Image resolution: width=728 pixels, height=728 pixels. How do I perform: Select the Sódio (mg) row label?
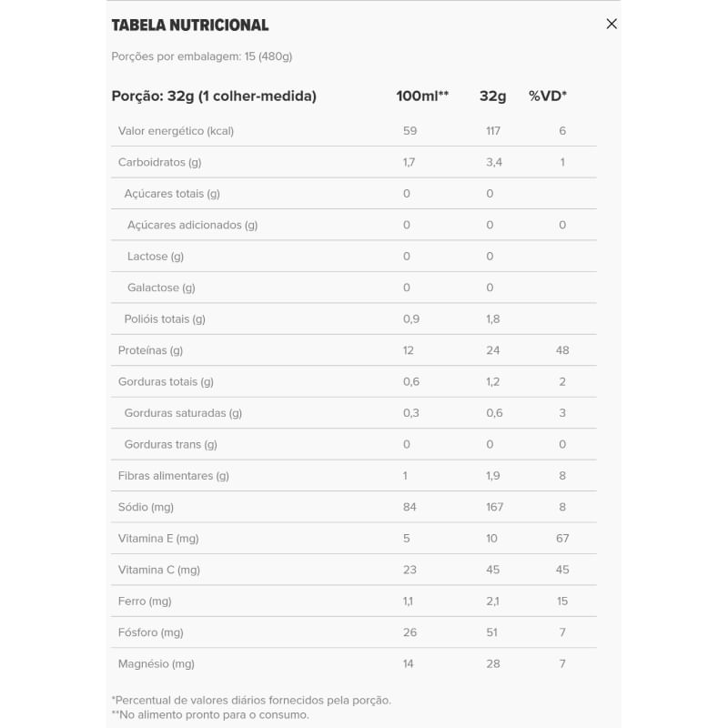146,507
